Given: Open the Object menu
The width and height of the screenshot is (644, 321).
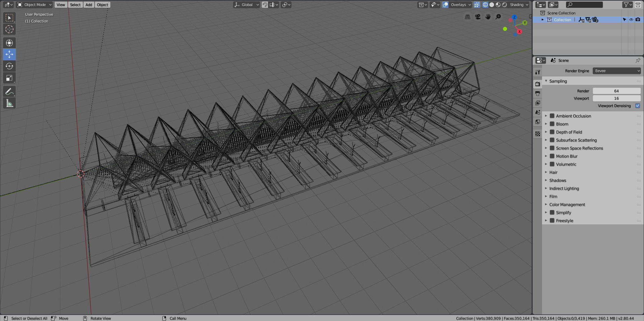Looking at the screenshot, I should coord(102,5).
